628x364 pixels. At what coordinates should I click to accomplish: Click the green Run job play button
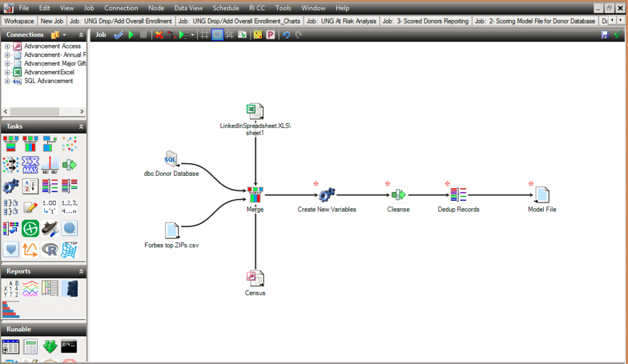(131, 35)
